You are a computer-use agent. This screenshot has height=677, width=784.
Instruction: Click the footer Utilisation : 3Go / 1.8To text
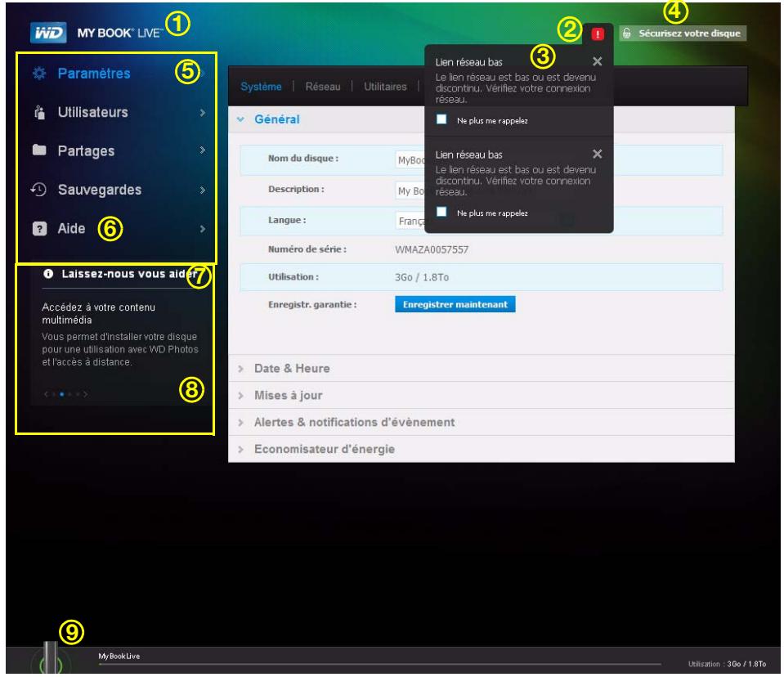(x=727, y=664)
